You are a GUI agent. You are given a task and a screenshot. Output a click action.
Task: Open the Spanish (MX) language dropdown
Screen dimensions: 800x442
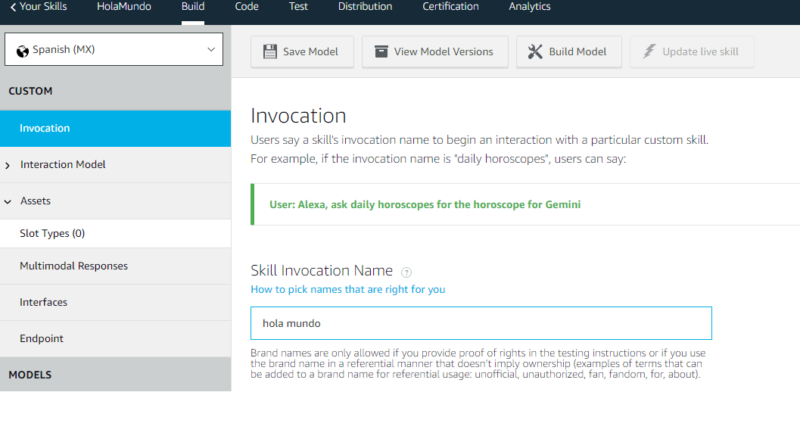[115, 49]
